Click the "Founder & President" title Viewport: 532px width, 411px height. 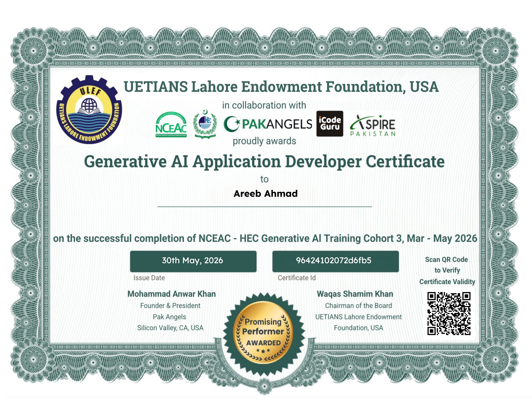[170, 305]
